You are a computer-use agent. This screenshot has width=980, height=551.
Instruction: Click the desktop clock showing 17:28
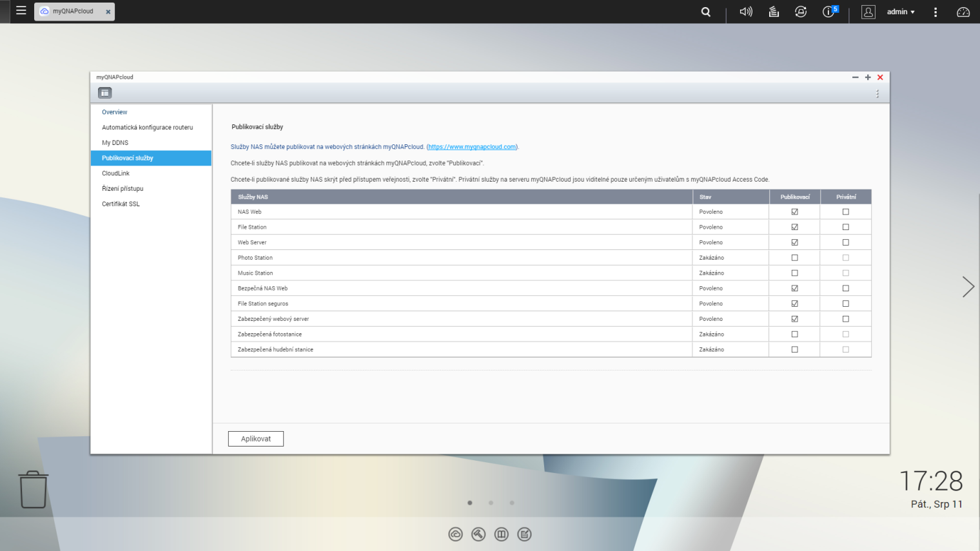click(x=931, y=481)
